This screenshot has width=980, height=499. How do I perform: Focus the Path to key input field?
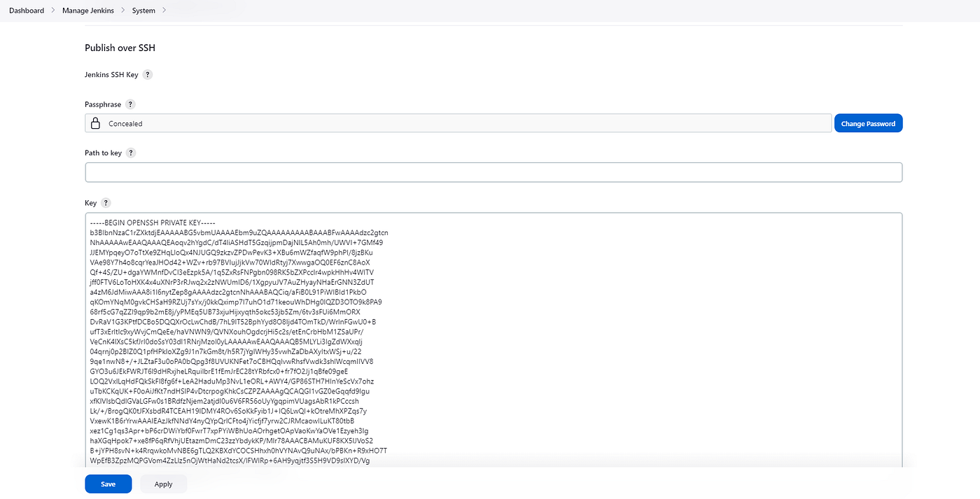(x=493, y=172)
